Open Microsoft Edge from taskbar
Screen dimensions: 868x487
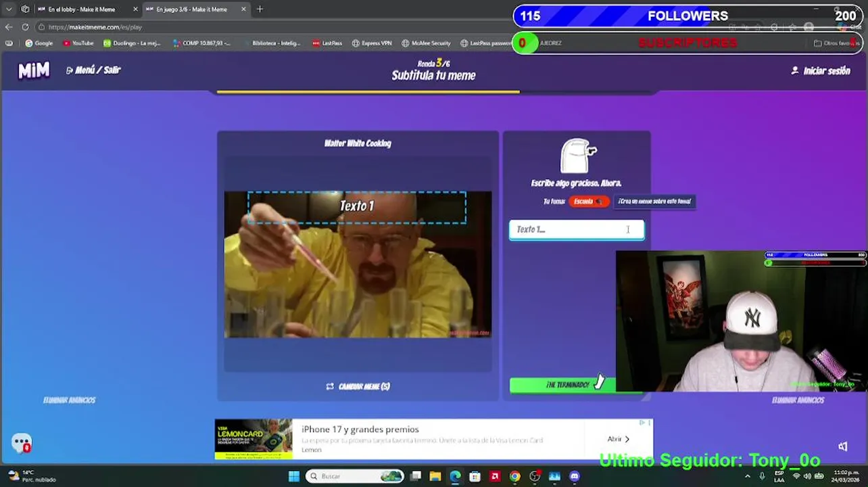click(x=455, y=476)
